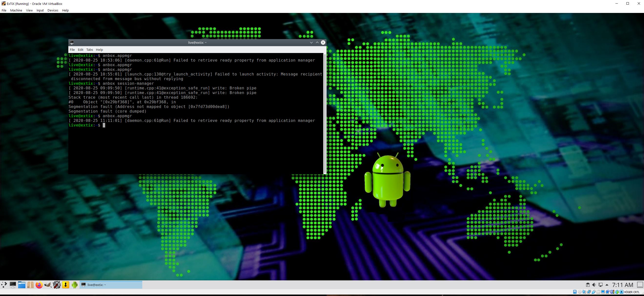Open terminal Edit menu

[x=81, y=50]
